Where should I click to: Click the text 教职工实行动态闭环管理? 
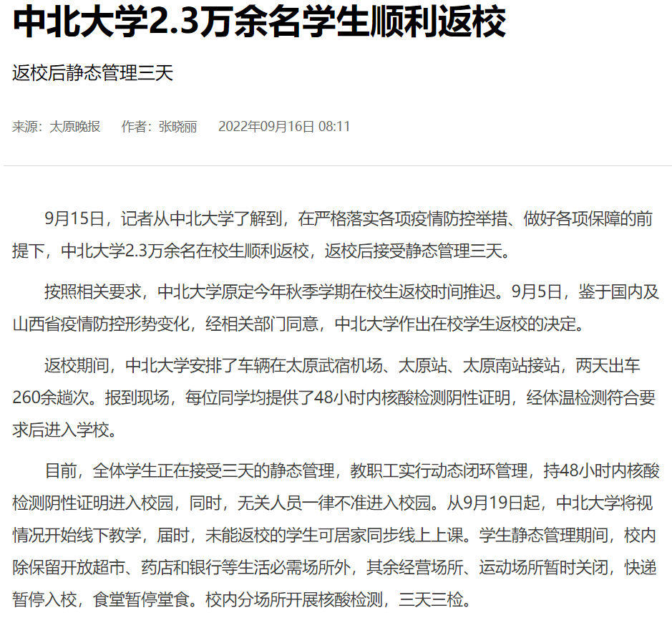tap(439, 470)
